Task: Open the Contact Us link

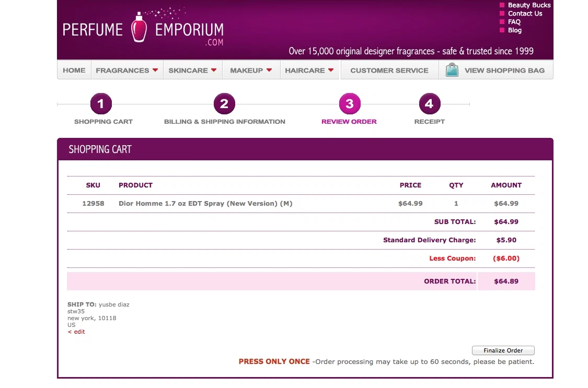Action: (x=525, y=14)
